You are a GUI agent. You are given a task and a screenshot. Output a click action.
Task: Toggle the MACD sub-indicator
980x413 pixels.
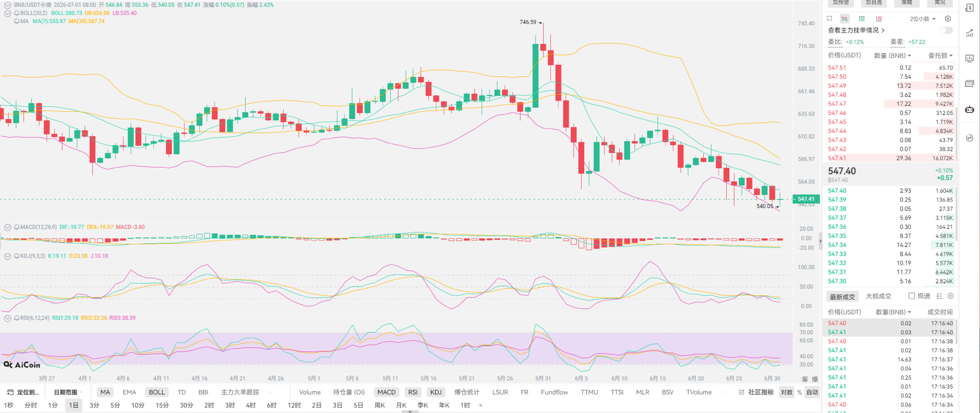coord(386,392)
